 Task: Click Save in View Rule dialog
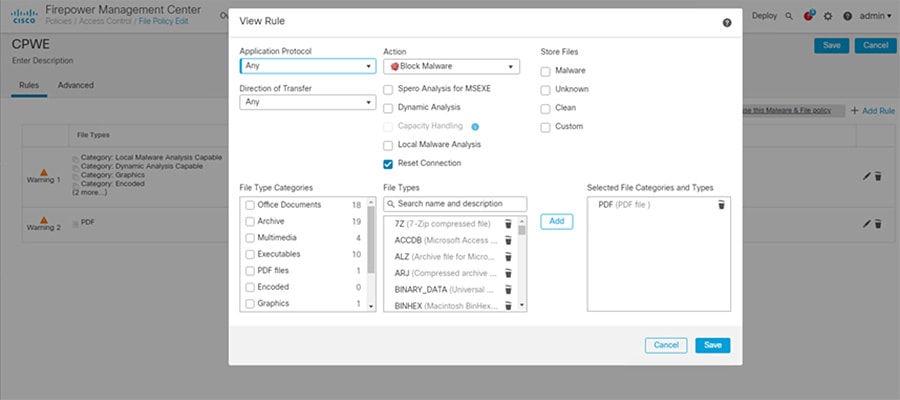point(713,345)
